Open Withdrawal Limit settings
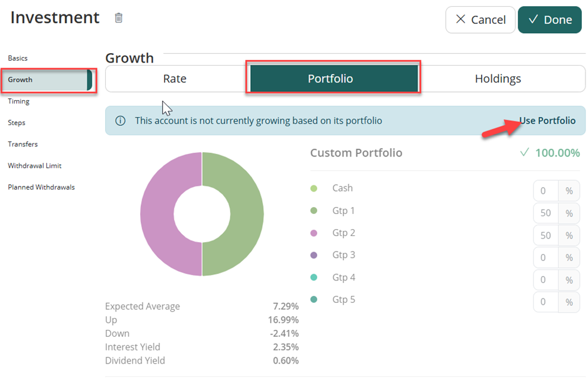 [34, 166]
